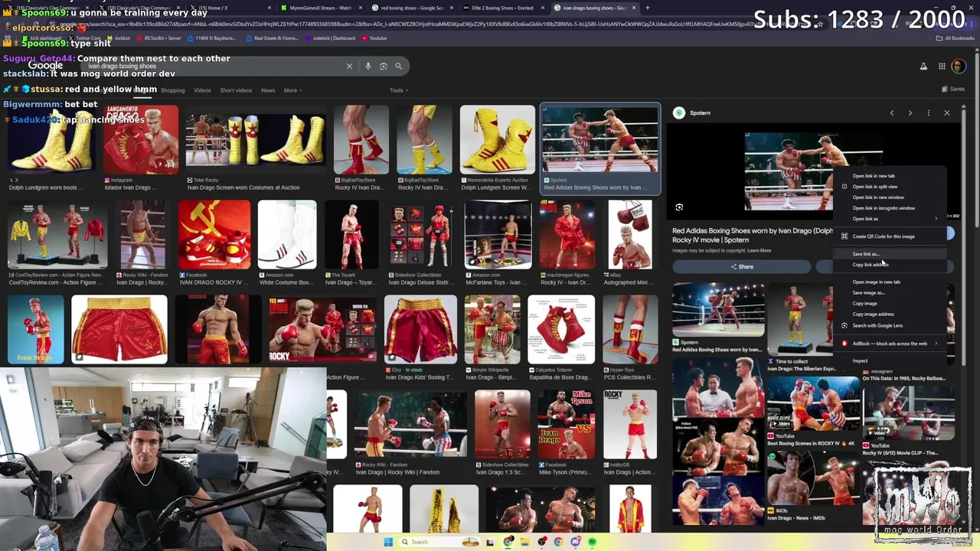This screenshot has height=551, width=980.
Task: Open the sidekick Dashboard bookmark
Action: (x=331, y=38)
